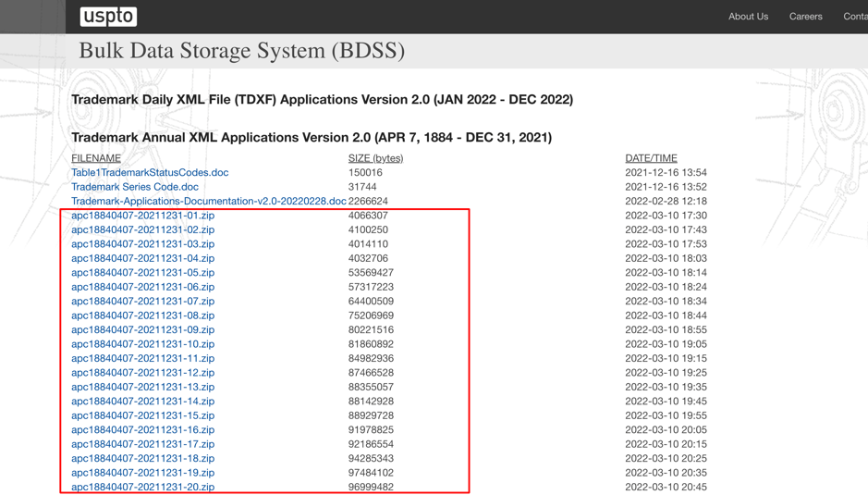
Task: Download apc18840407-20211231-09.zip
Action: (143, 329)
